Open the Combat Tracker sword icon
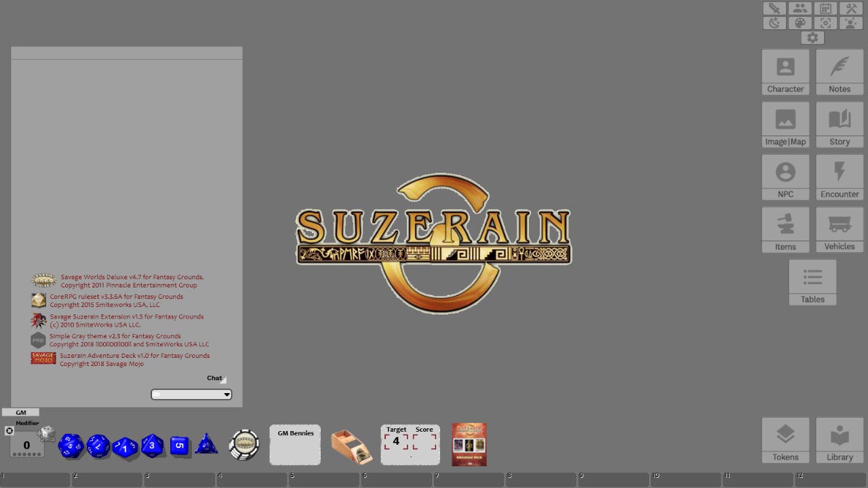 [x=774, y=8]
